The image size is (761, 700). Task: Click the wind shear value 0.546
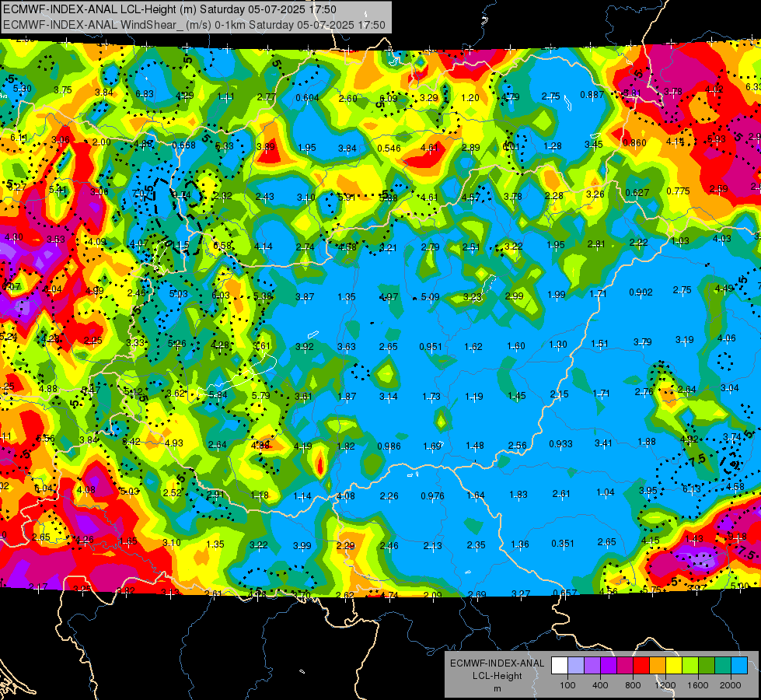pyautogui.click(x=389, y=148)
